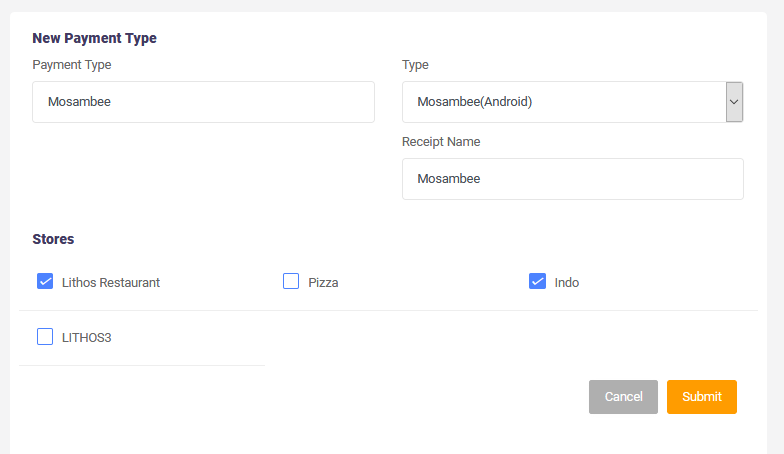Click the LITHOS3 store label
This screenshot has height=454, width=784.
(86, 338)
